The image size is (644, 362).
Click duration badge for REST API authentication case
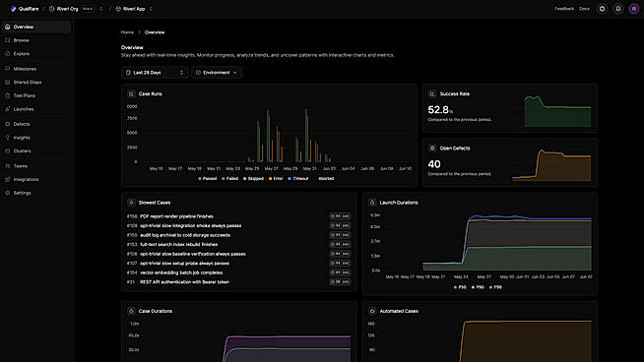(340, 282)
